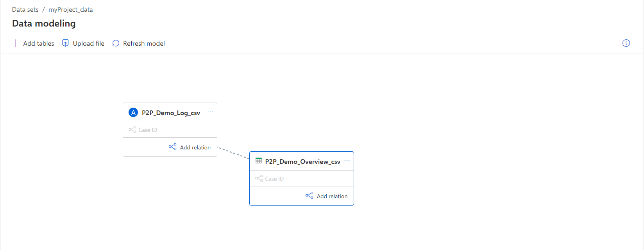Click the Refresh model label
The image size is (644, 250).
[x=144, y=44]
